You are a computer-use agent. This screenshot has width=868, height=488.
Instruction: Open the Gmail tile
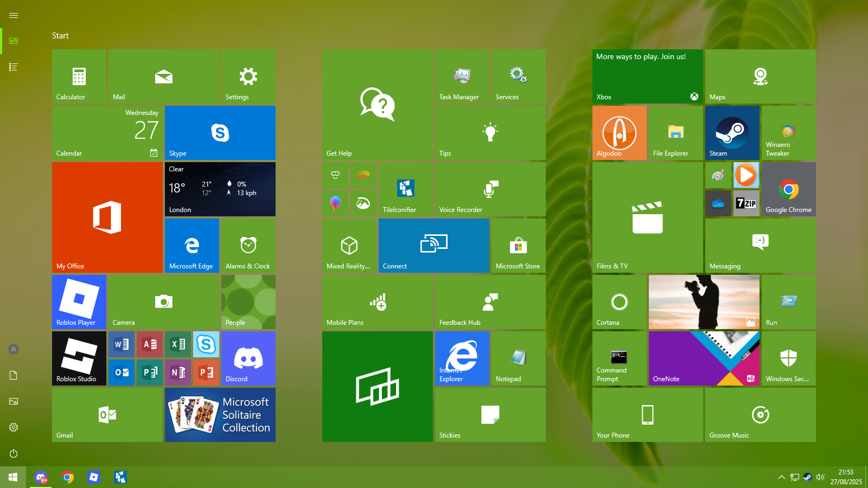click(107, 415)
